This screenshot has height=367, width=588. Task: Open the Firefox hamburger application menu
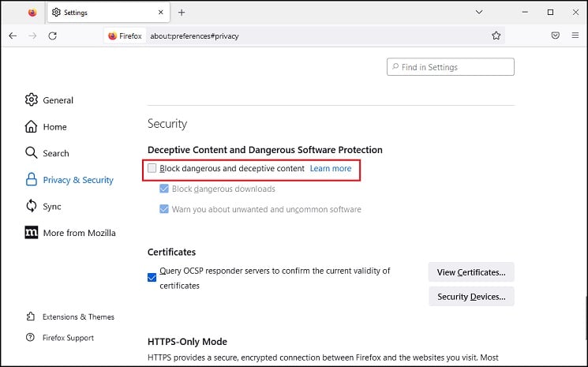pos(575,36)
